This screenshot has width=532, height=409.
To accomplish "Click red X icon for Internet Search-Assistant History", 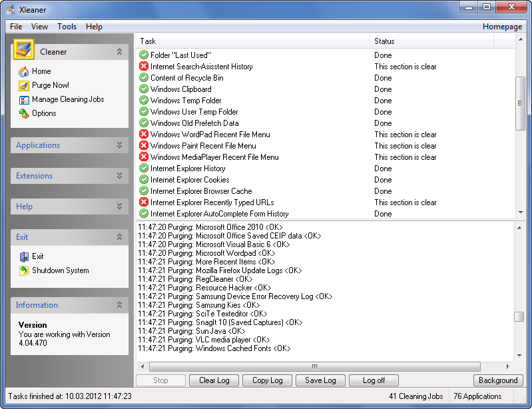I will [x=144, y=66].
